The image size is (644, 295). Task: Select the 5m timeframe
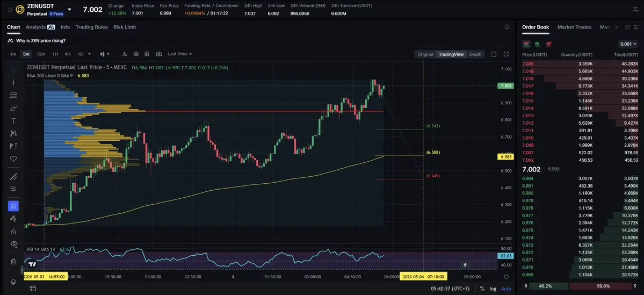pyautogui.click(x=26, y=54)
